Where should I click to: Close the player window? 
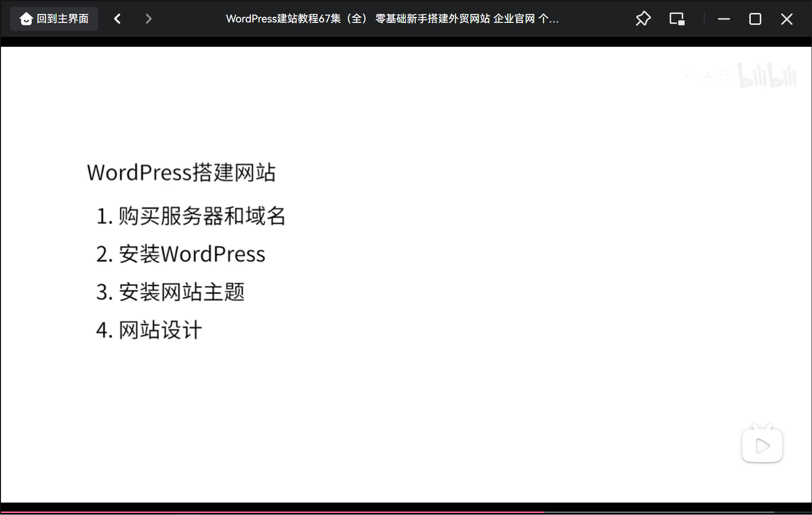(x=787, y=19)
